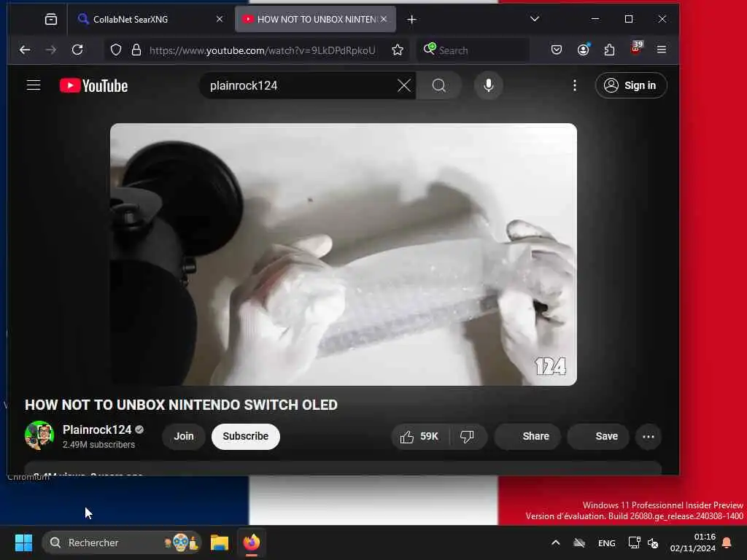Go back to the previous page
747x560 pixels.
point(25,50)
